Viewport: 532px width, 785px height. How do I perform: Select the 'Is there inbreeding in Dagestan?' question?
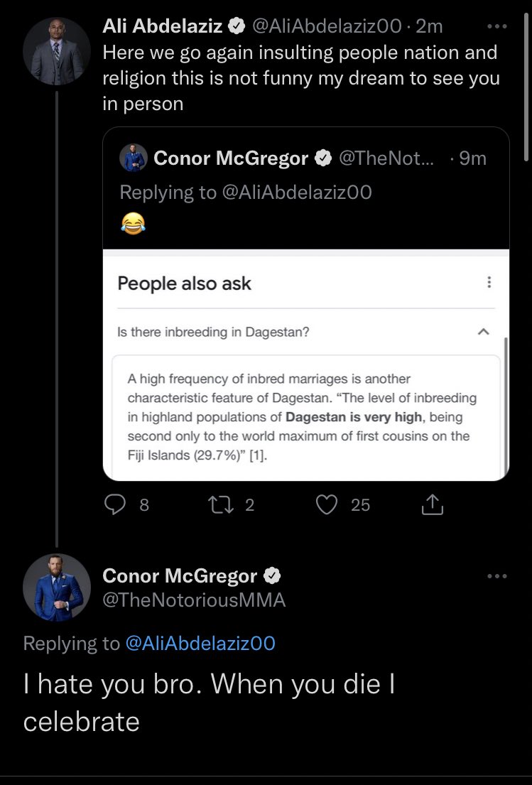tap(213, 332)
